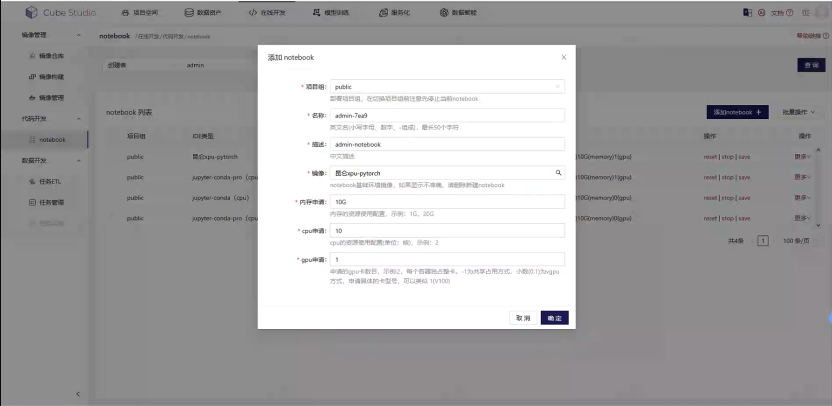Viewport: 832px width, 406px height.
Task: Click stop in jupyter-conda-pro row with 1(gpu)
Action: [x=727, y=177]
